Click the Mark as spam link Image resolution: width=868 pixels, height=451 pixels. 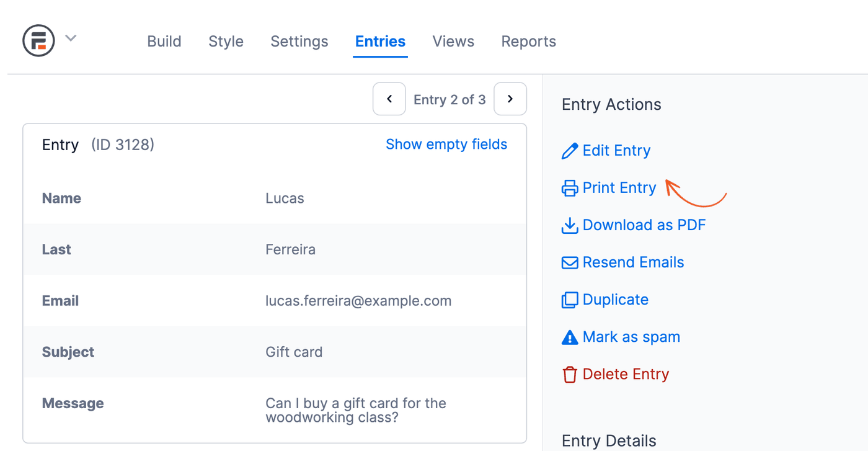click(x=631, y=337)
